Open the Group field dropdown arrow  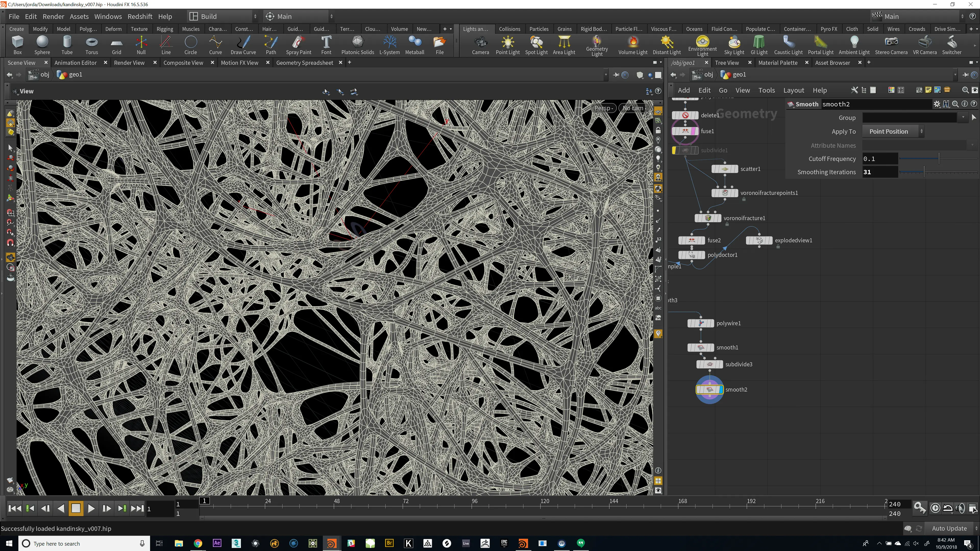coord(963,118)
